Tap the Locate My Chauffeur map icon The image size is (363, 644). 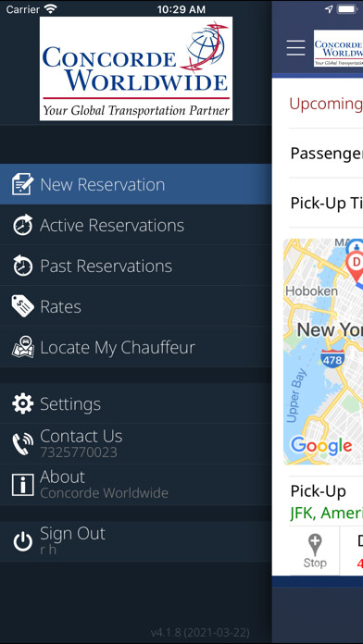22,347
